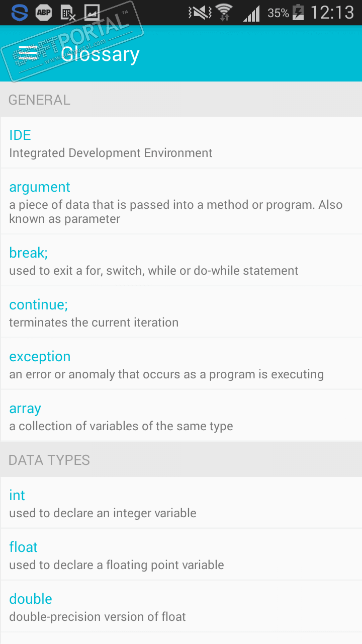Select the argument glossary entry
Image resolution: width=362 pixels, height=644 pixels.
coord(181,202)
